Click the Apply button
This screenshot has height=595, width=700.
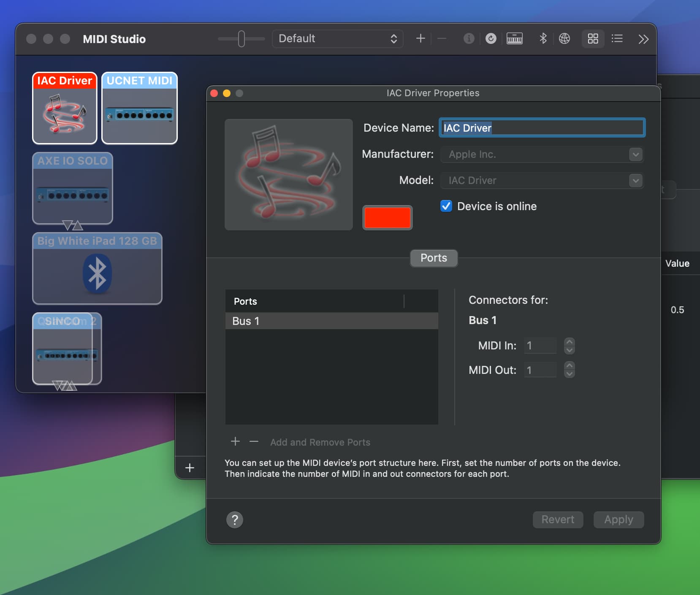[x=619, y=520]
